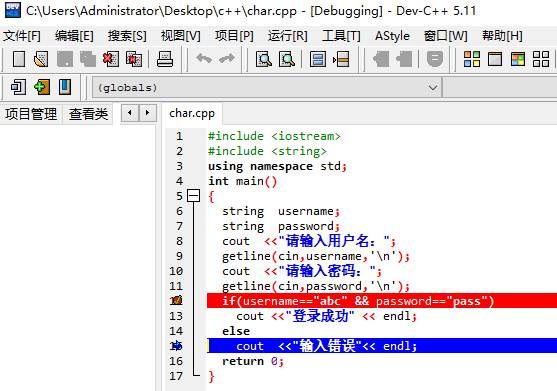Click the Close All files icon
This screenshot has height=391, width=557.
point(134,59)
